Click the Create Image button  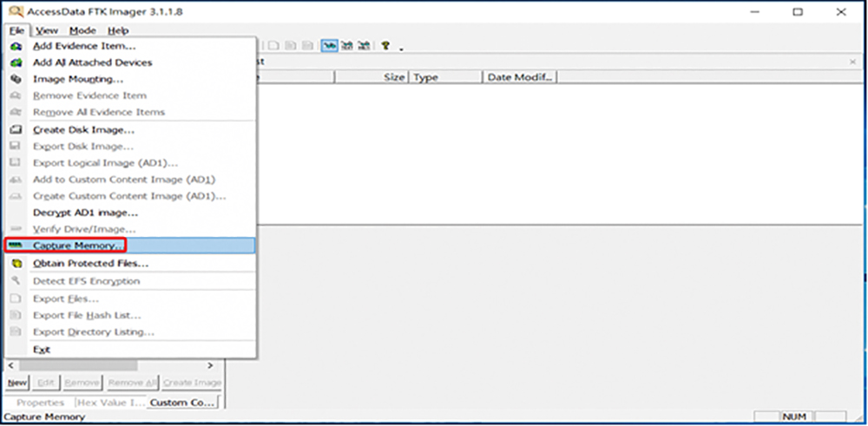point(192,383)
